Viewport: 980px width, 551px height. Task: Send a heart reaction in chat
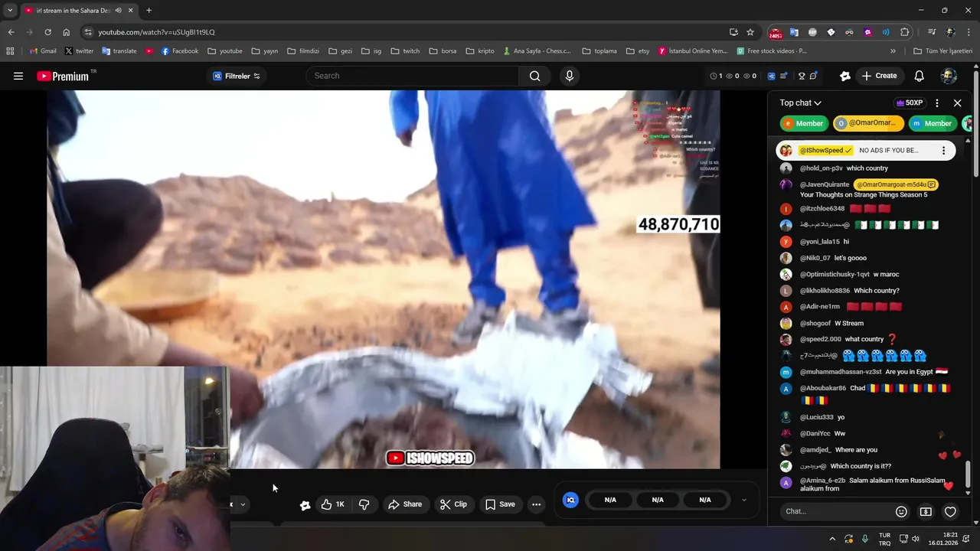pos(950,511)
